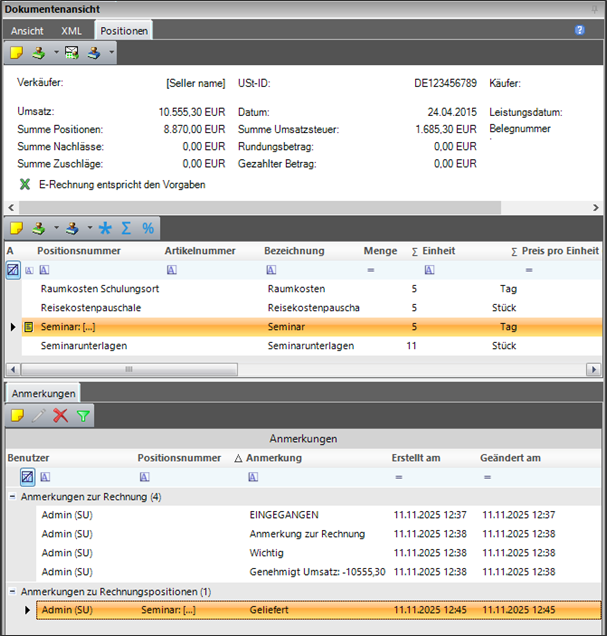The width and height of the screenshot is (607, 636).
Task: Select the Genehmigt Umsatz note row
Action: [x=318, y=572]
